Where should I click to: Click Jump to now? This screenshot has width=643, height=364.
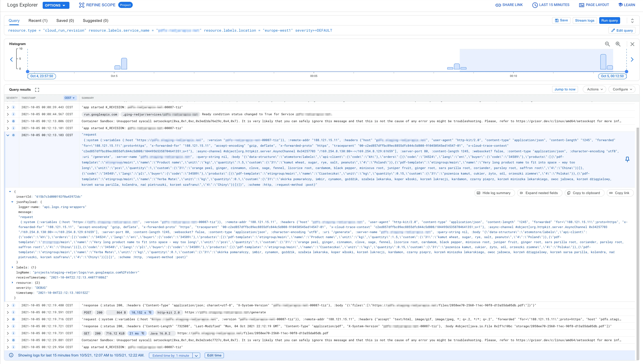click(565, 89)
